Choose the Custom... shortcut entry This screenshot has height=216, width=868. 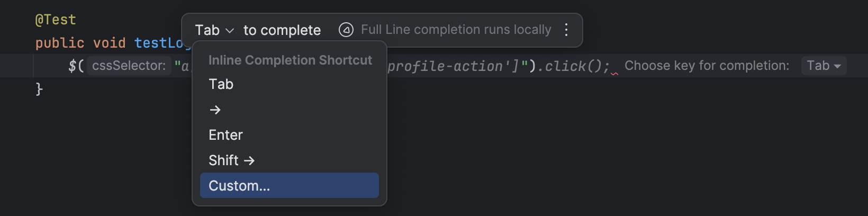pos(239,186)
